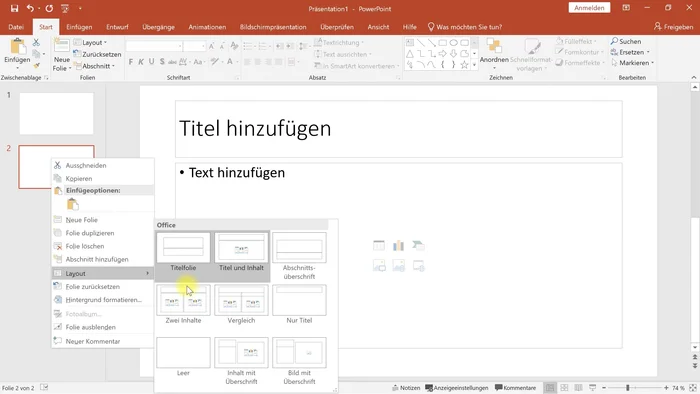Click the Was möchten Sie tun search field
700x394 pixels.
(465, 27)
